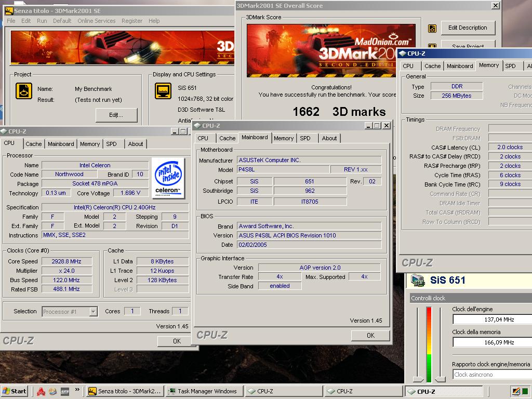
Task: Click the second CPU-Z taskbar button
Action: (x=363, y=391)
